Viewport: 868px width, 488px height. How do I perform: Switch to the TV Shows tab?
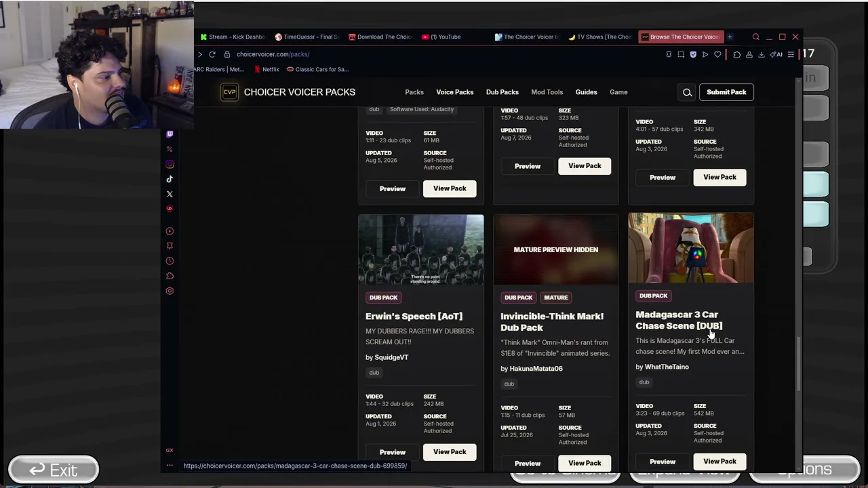(x=600, y=37)
